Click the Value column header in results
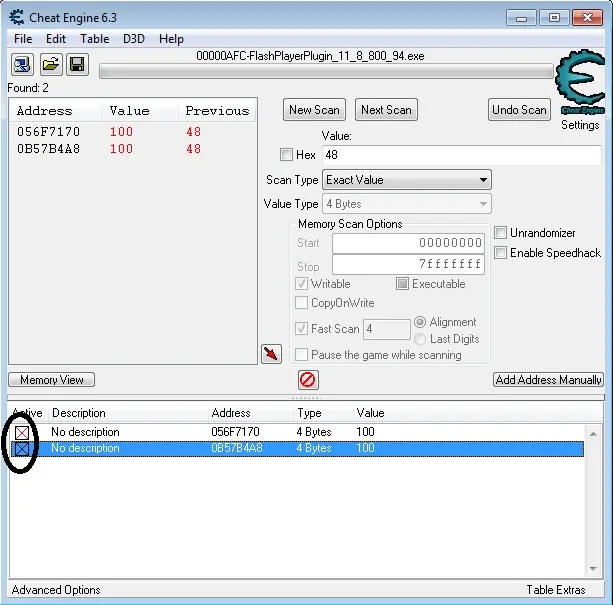613x605 pixels. (x=140, y=111)
